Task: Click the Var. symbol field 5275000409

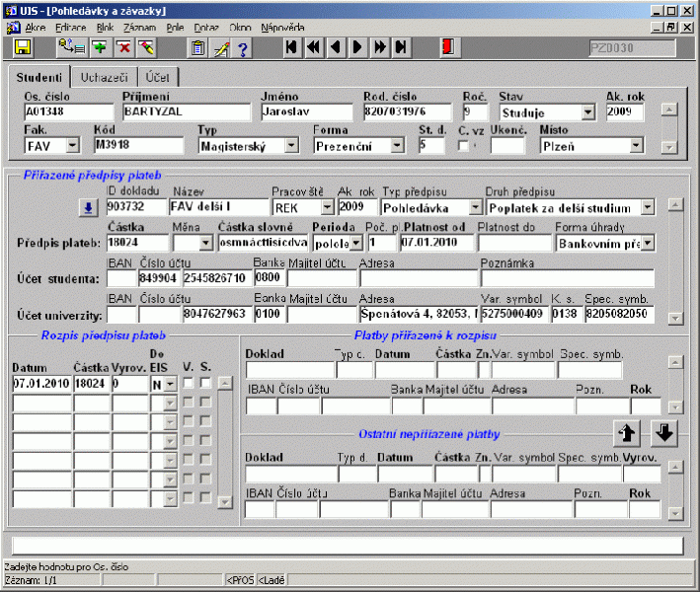Action: (513, 314)
